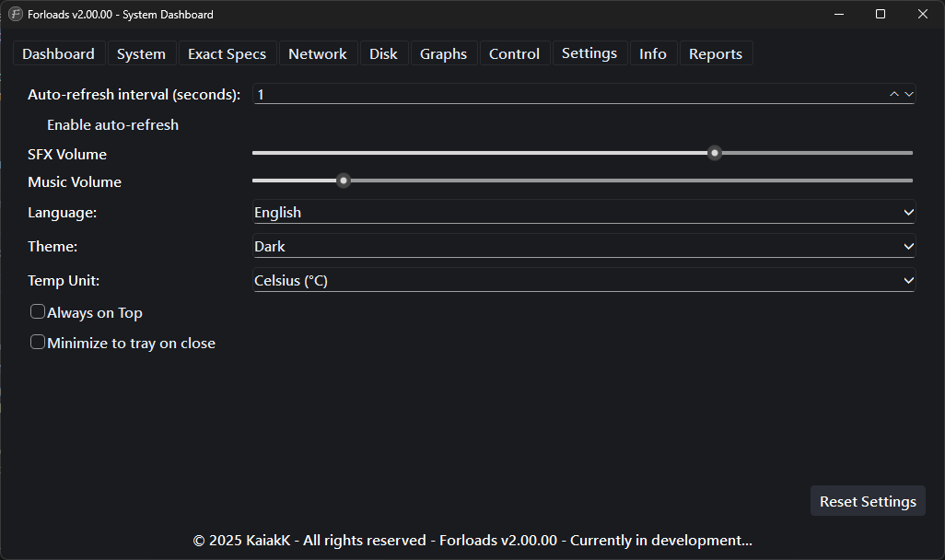Switch to the Info tab
945x560 pixels.
point(653,53)
